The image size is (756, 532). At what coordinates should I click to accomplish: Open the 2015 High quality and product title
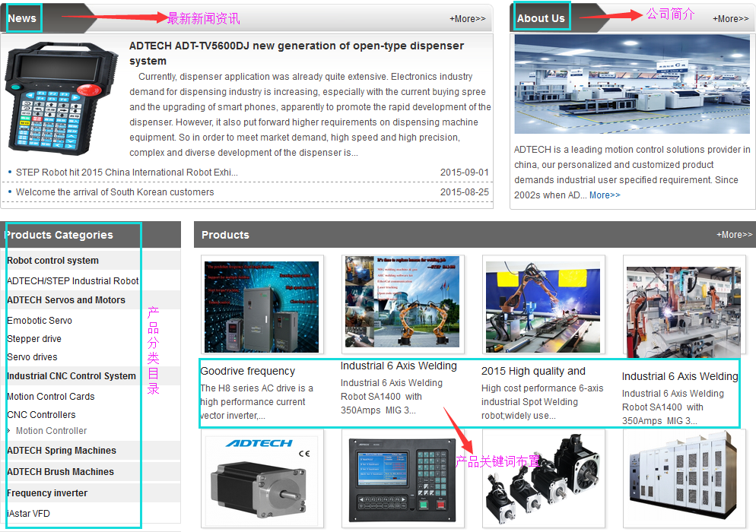pos(533,371)
